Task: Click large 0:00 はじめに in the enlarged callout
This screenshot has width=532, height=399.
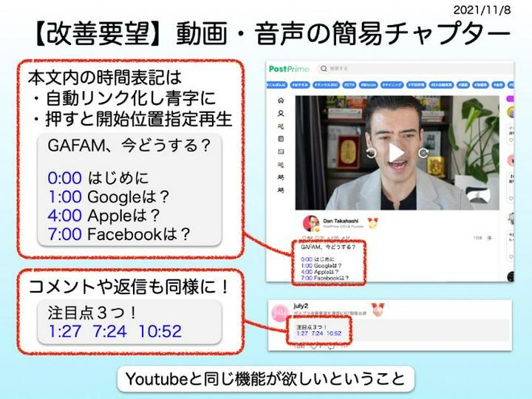Action: pos(98,178)
